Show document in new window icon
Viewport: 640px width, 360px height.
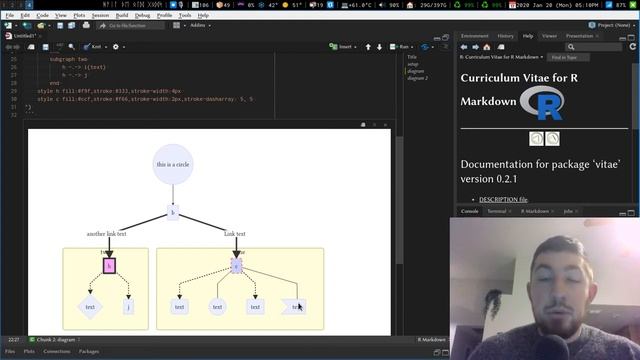(x=31, y=47)
